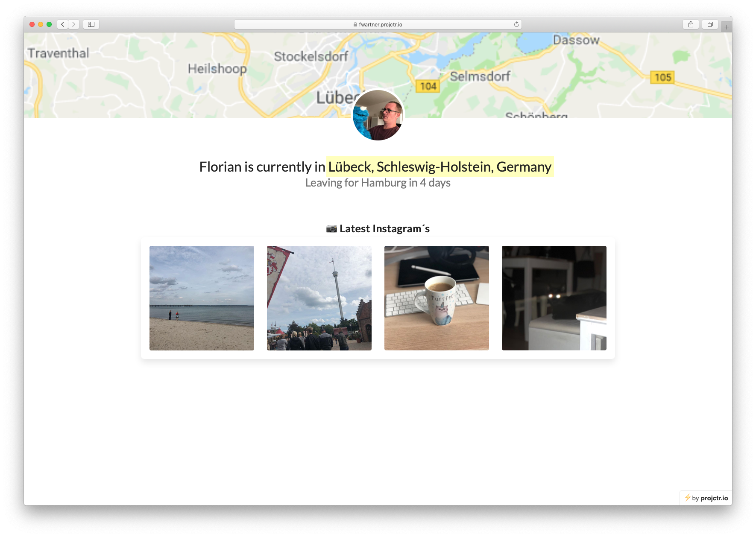
Task: Click the forward navigation arrow
Action: pyautogui.click(x=73, y=24)
